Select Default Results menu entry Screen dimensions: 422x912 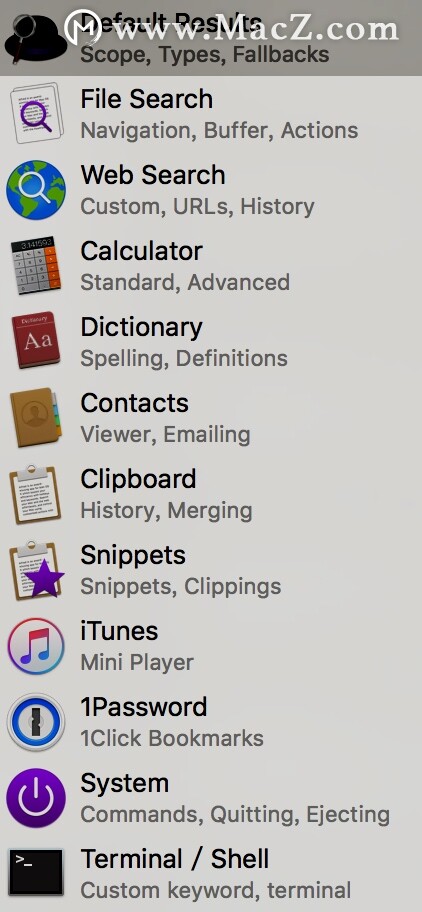[x=211, y=38]
